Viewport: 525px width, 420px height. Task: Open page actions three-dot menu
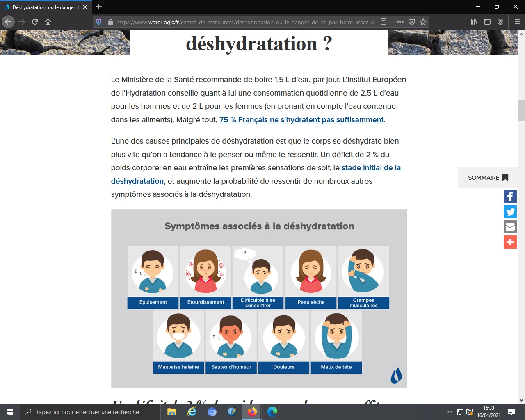point(400,22)
